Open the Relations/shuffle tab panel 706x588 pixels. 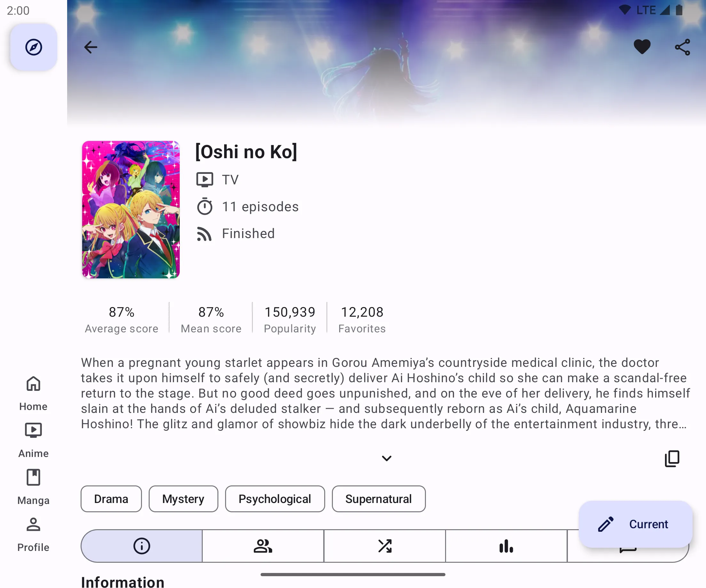[x=385, y=545]
